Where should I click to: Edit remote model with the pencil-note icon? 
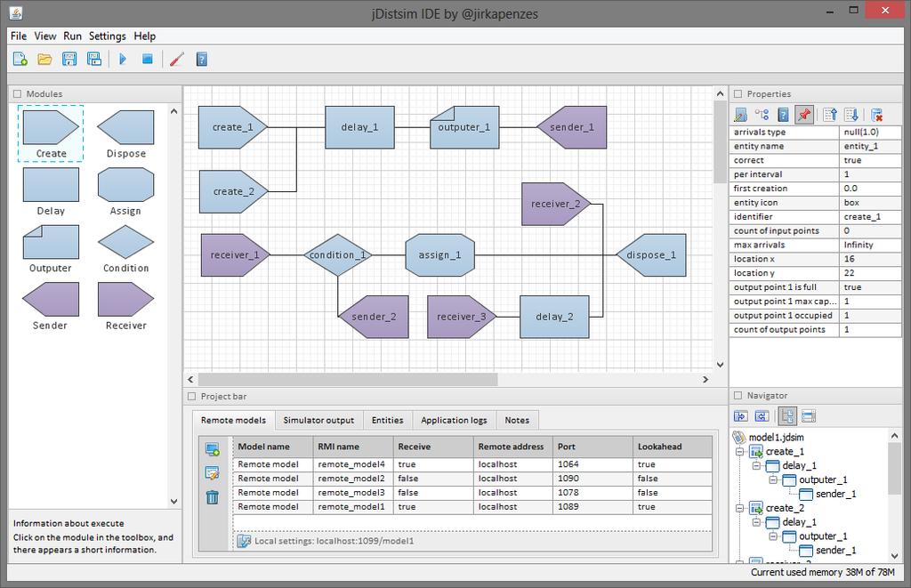[213, 473]
